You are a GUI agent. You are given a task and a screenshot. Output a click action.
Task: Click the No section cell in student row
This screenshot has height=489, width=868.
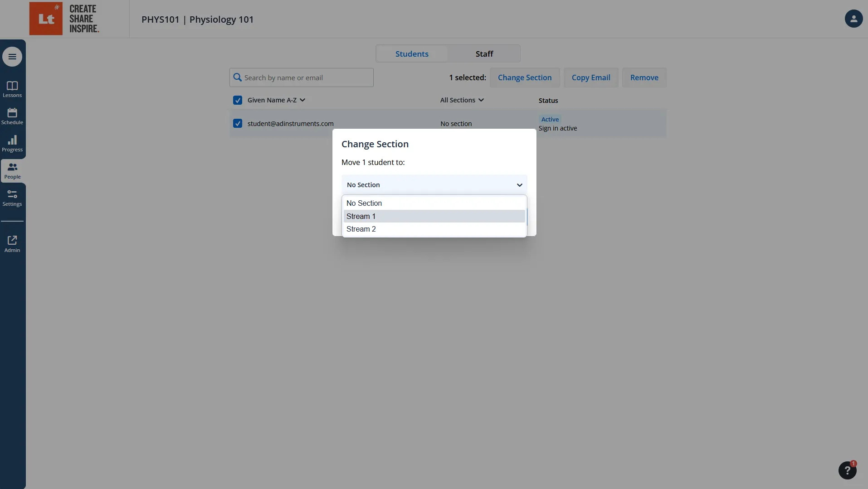point(456,124)
